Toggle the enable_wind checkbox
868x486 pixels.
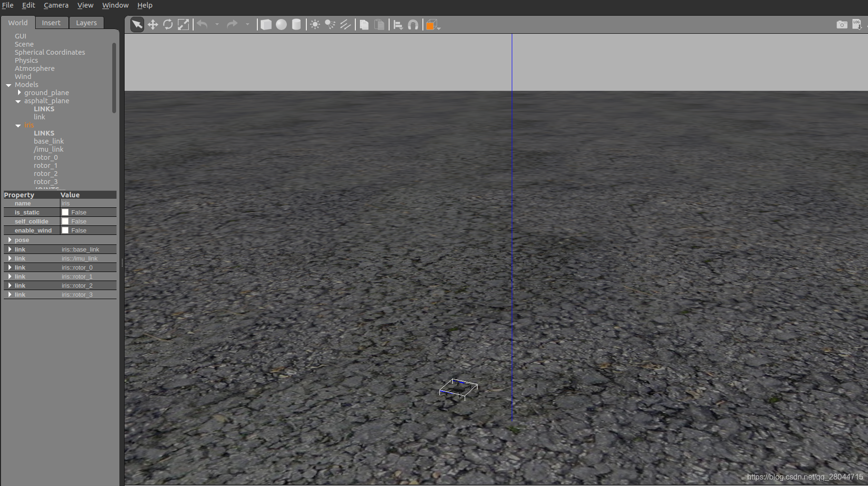(x=65, y=230)
